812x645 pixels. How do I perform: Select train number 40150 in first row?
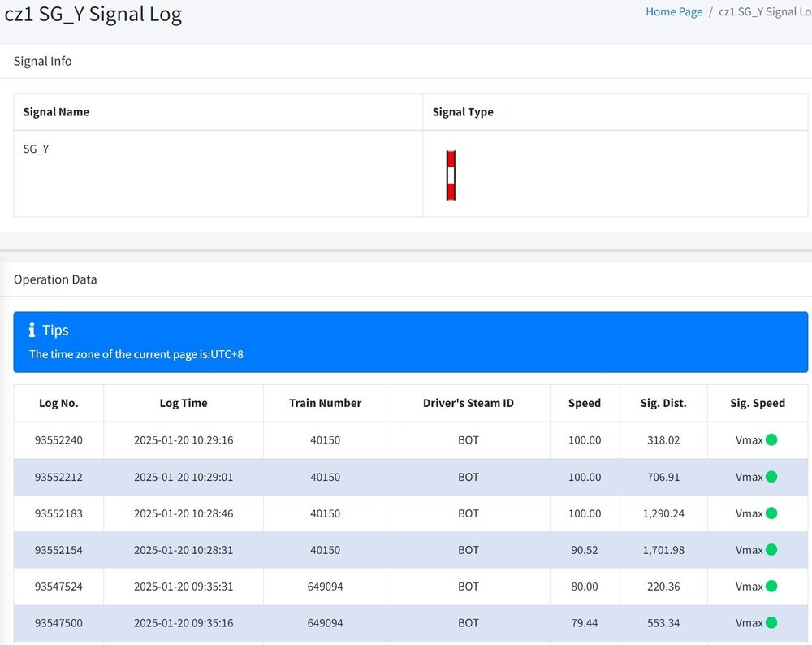[325, 440]
